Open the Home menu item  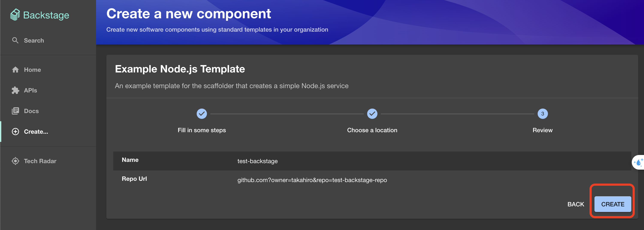[x=32, y=70]
